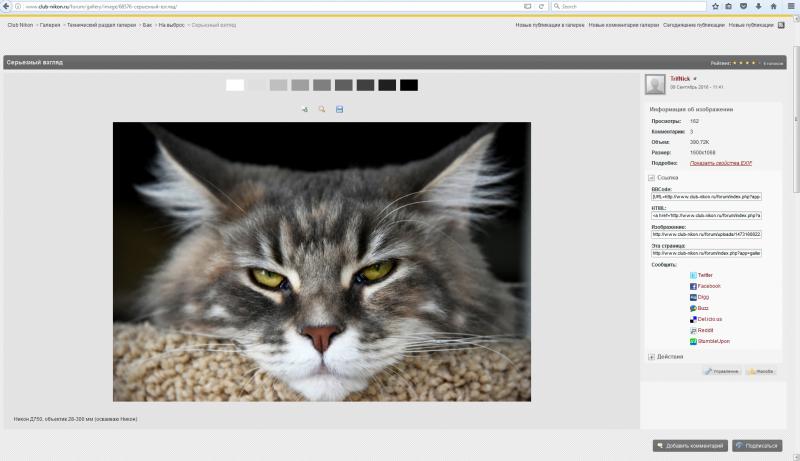Screen dimensions: 800x461
Task: Click the Эта страница URL field
Action: tap(706, 253)
